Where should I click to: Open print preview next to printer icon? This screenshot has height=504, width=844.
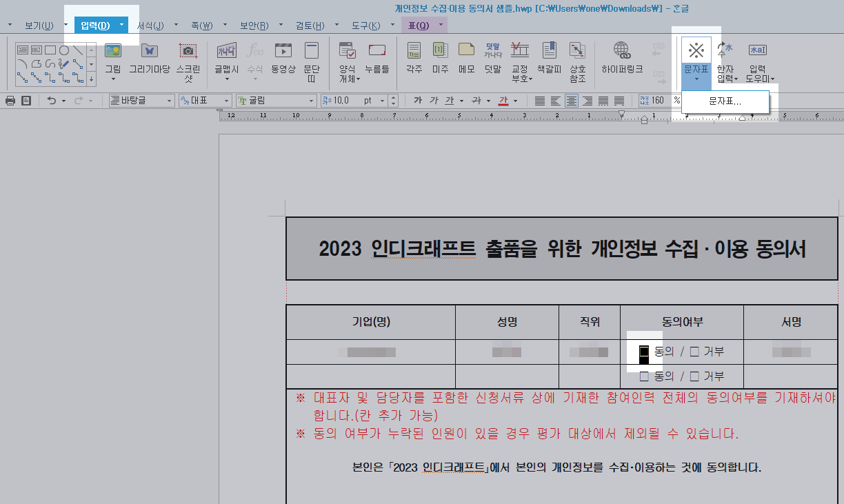26,101
